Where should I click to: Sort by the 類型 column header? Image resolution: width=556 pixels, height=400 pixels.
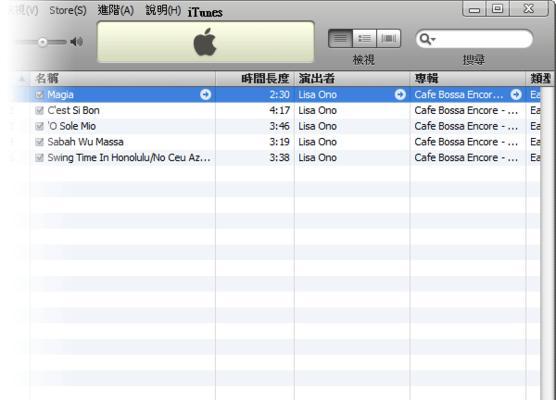540,78
